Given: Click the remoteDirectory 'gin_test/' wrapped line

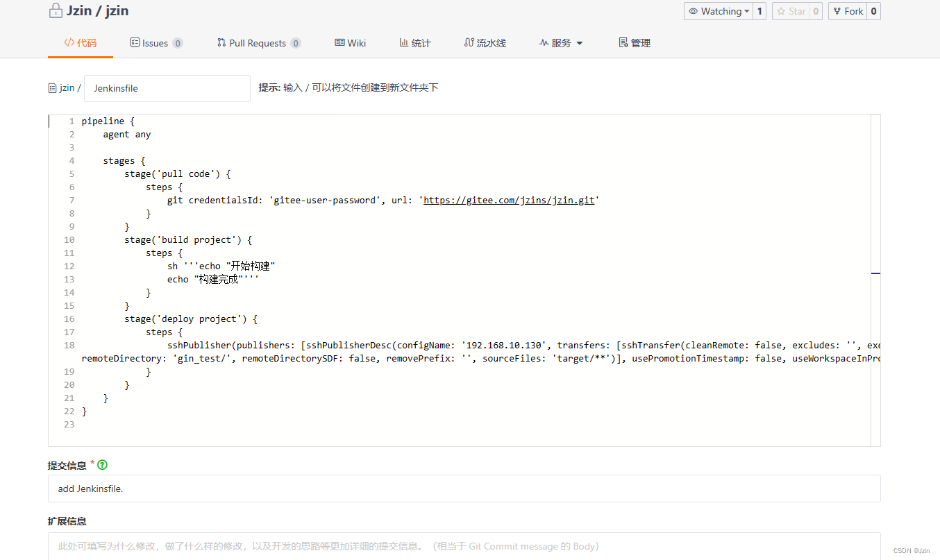Looking at the screenshot, I should point(481,359).
